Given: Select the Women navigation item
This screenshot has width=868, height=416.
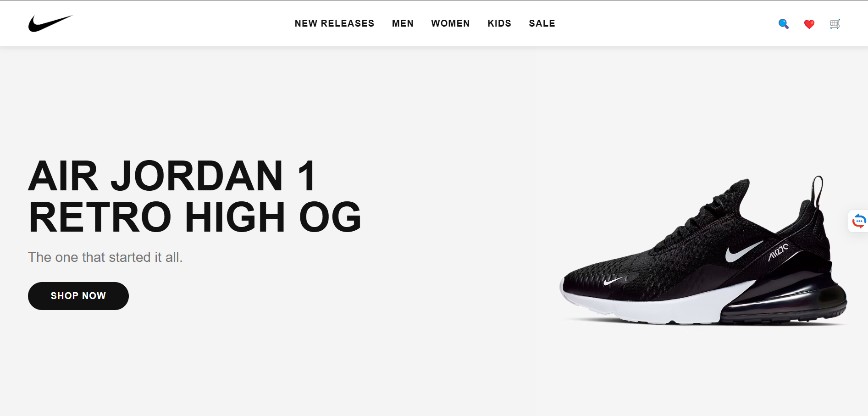Looking at the screenshot, I should (450, 23).
